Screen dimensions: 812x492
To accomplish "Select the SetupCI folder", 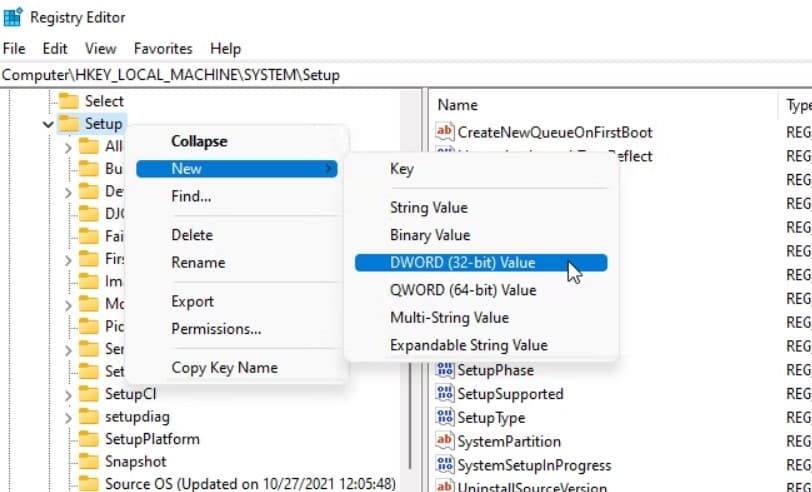I will click(130, 394).
